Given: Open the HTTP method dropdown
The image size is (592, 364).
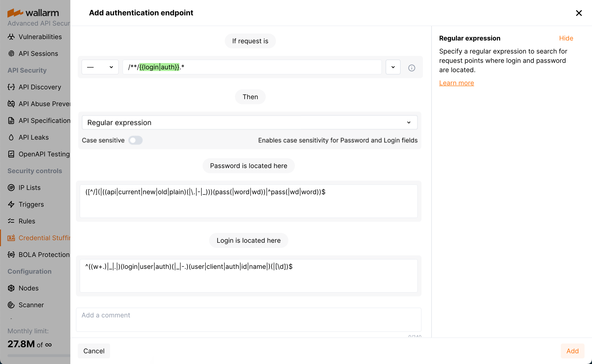Looking at the screenshot, I should pyautogui.click(x=100, y=67).
